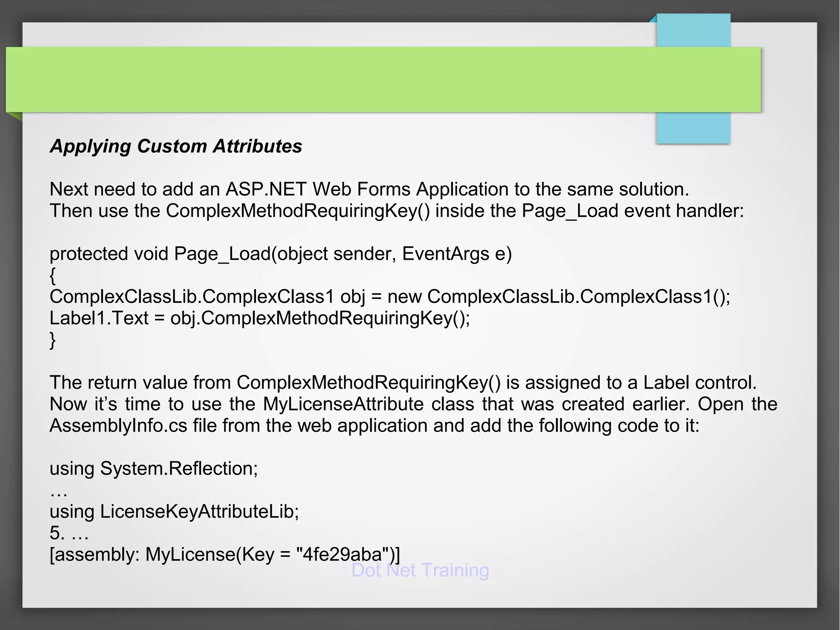Click the line 'Next need to add an ASP.NET Web Forms Application'
Viewport: 840px width, 630px height.
[369, 189]
